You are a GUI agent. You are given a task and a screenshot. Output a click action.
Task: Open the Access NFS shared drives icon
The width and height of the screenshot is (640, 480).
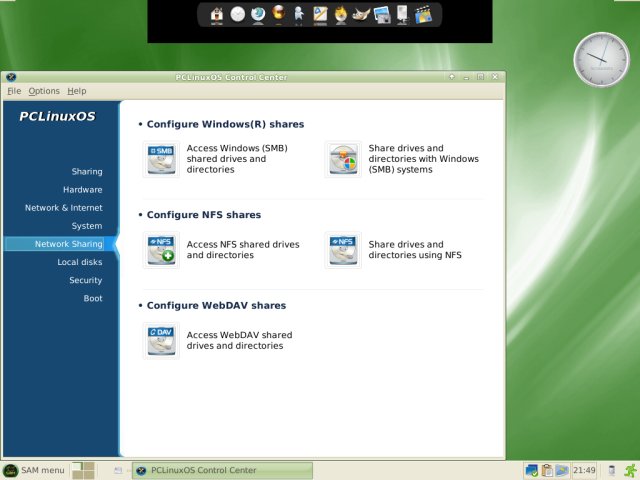coord(161,250)
